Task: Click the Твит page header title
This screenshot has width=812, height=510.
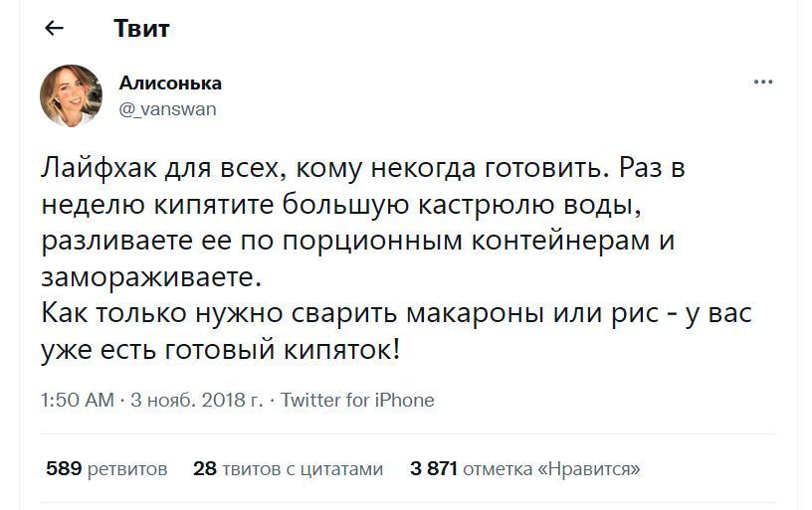Action: coord(141,28)
